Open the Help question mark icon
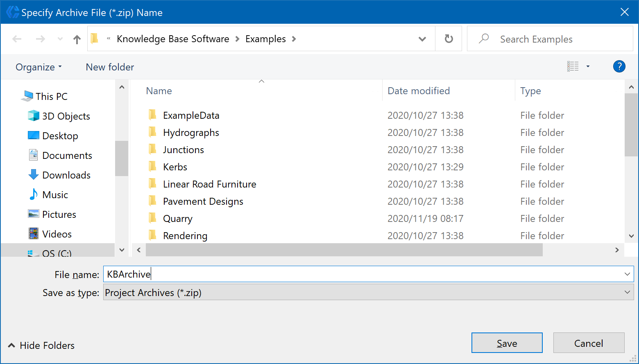This screenshot has width=639, height=364. tap(619, 66)
